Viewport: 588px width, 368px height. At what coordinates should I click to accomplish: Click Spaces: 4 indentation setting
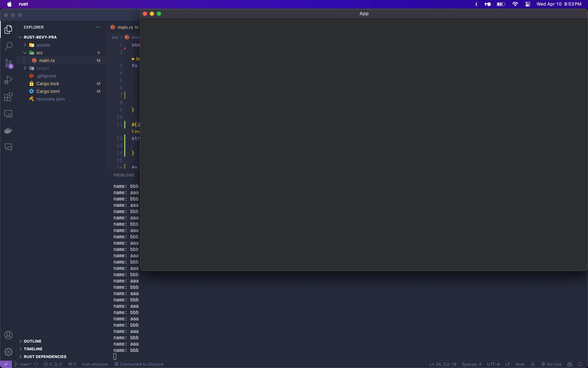tap(471, 364)
